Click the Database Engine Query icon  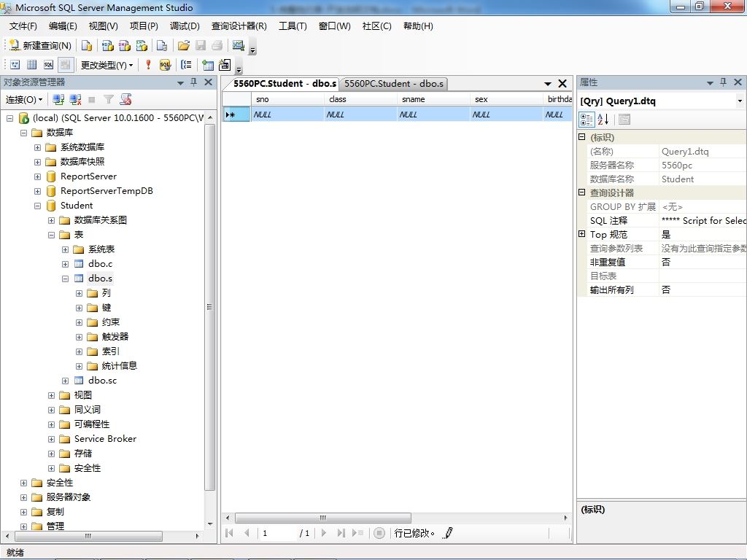(x=87, y=45)
